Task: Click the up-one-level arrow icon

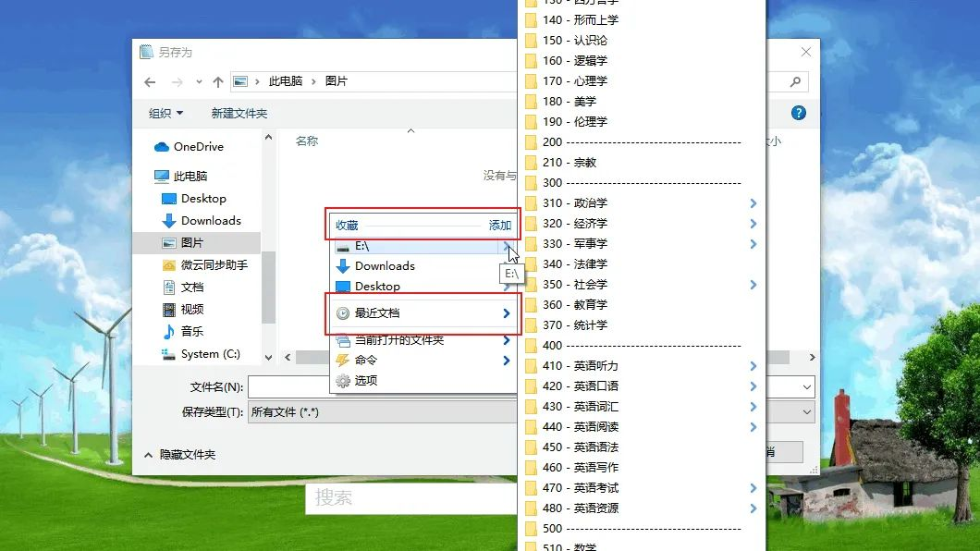Action: pos(217,82)
